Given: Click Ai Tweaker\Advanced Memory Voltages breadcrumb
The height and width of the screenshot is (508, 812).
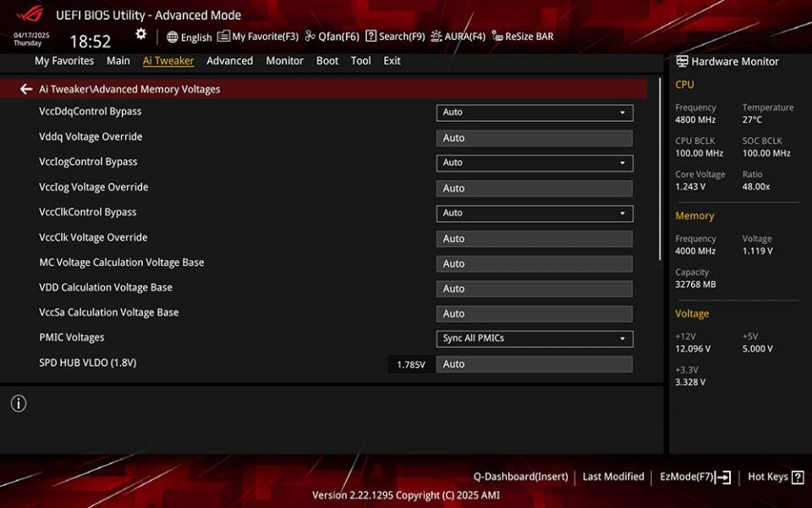Looking at the screenshot, I should tap(129, 89).
